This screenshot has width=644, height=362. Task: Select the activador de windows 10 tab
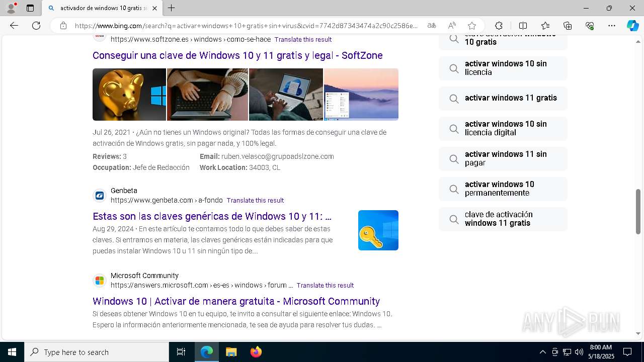click(x=102, y=8)
